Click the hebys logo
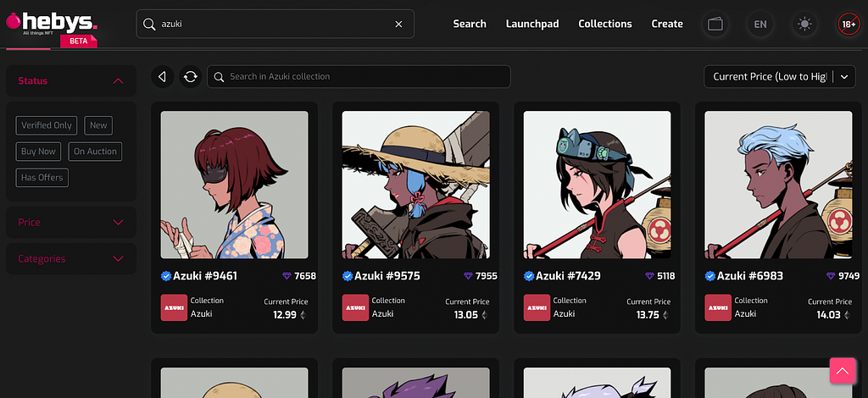 (52, 23)
